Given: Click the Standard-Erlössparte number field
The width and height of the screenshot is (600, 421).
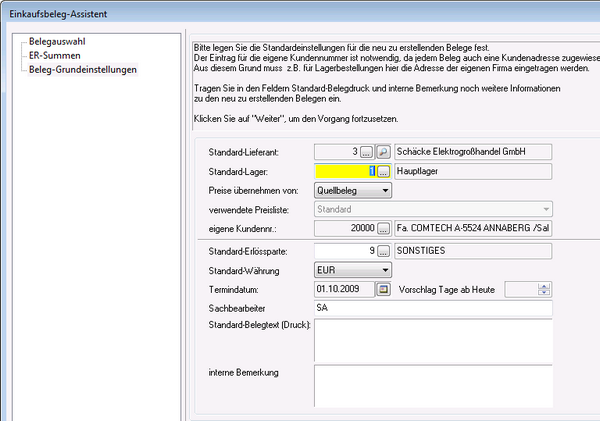Looking at the screenshot, I should click(x=344, y=250).
